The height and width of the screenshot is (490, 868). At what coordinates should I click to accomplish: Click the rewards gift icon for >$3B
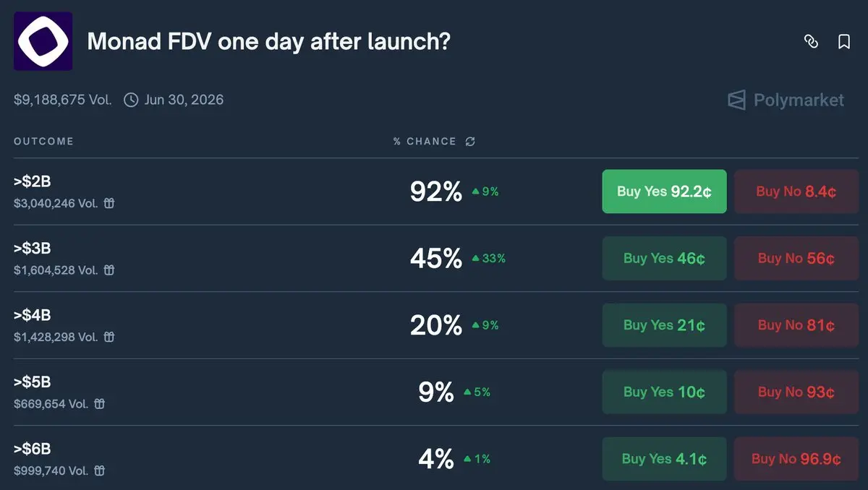point(109,270)
